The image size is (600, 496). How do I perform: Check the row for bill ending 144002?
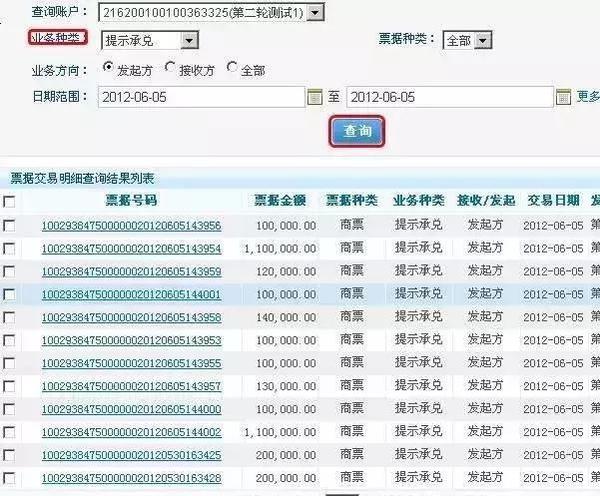coord(9,432)
